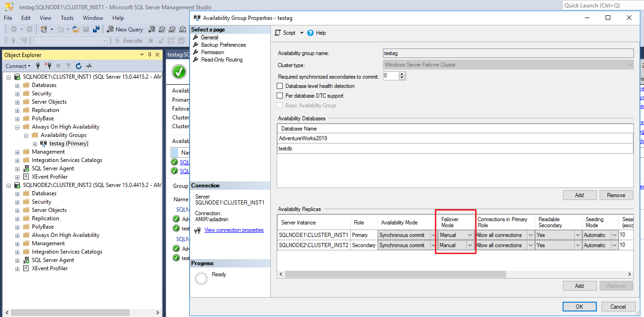Pin the Object Explorer panel
This screenshot has width=644, height=317.
(x=149, y=55)
